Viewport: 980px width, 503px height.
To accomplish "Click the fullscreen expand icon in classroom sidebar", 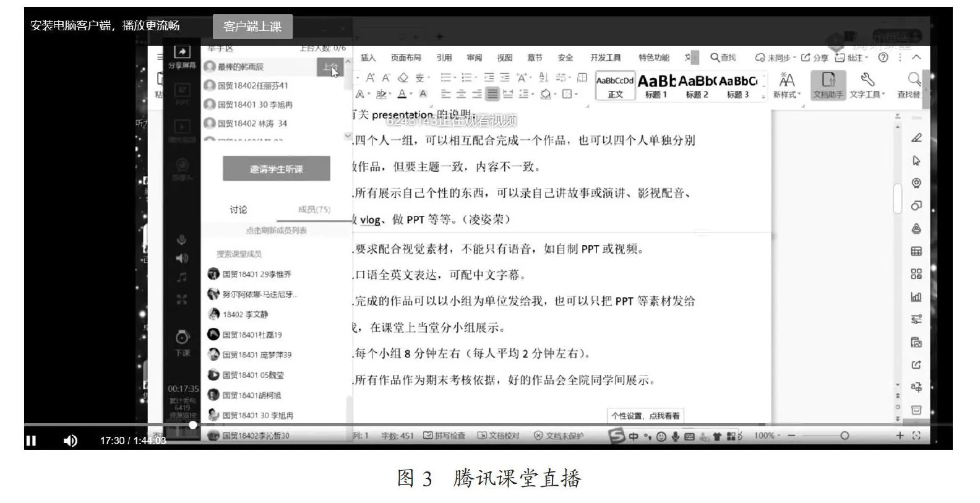I will pyautogui.click(x=182, y=299).
